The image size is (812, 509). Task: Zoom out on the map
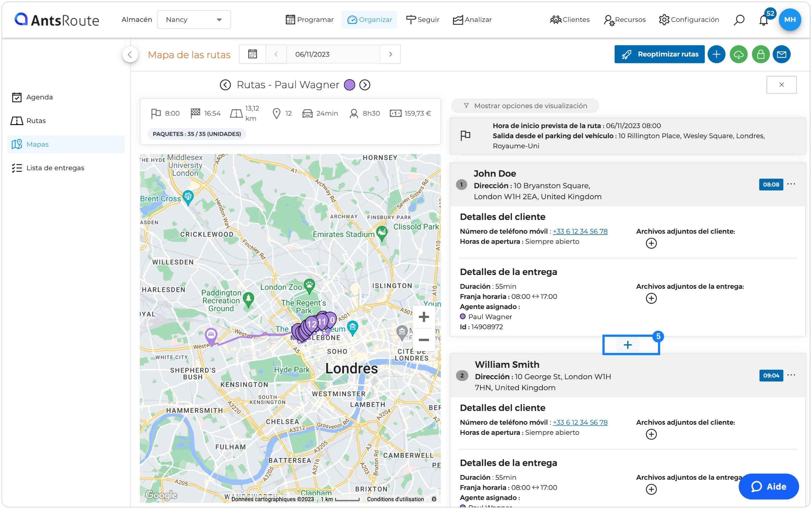[424, 340]
